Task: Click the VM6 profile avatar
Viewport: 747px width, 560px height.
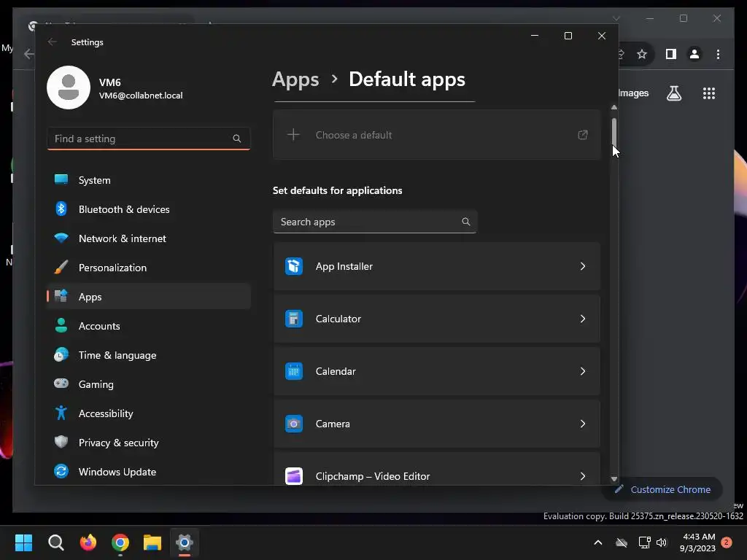Action: 69,87
